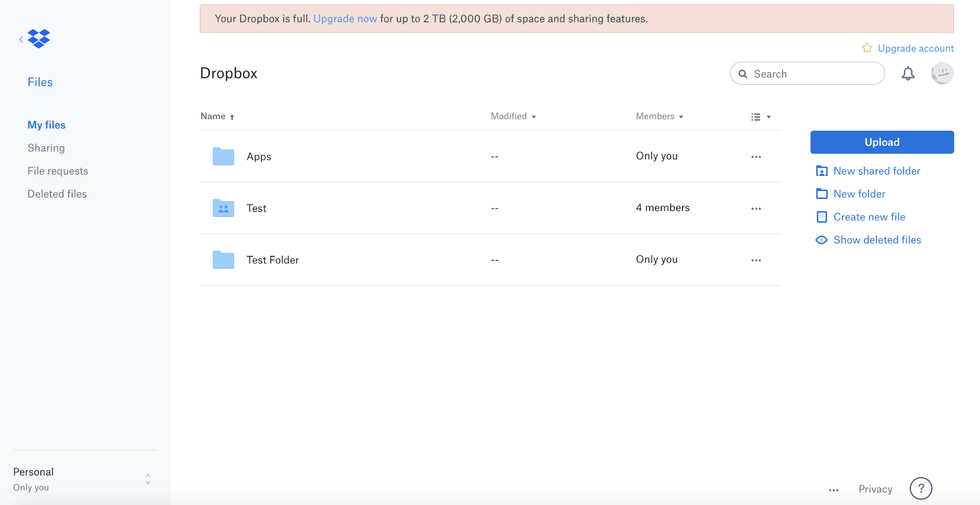Open Deleted files in sidebar
This screenshot has height=505, width=980.
(x=57, y=194)
